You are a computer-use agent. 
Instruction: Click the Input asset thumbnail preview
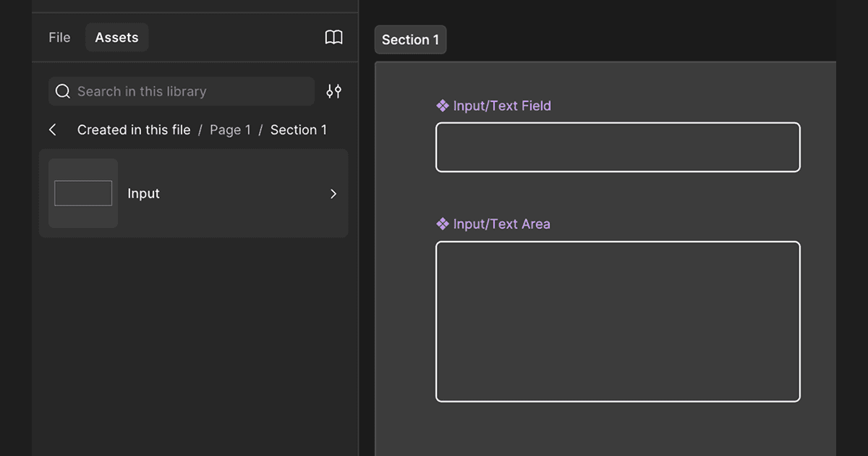pos(83,193)
